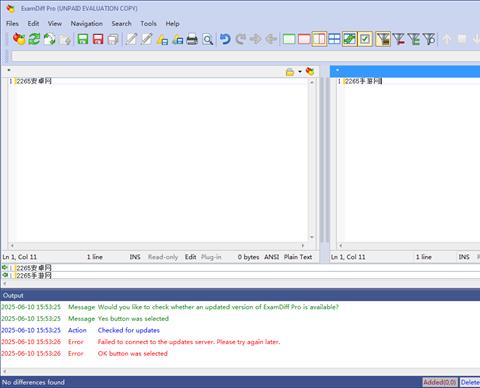The image size is (480, 388).
Task: Open the Edit menu
Action: pyautogui.click(x=33, y=24)
